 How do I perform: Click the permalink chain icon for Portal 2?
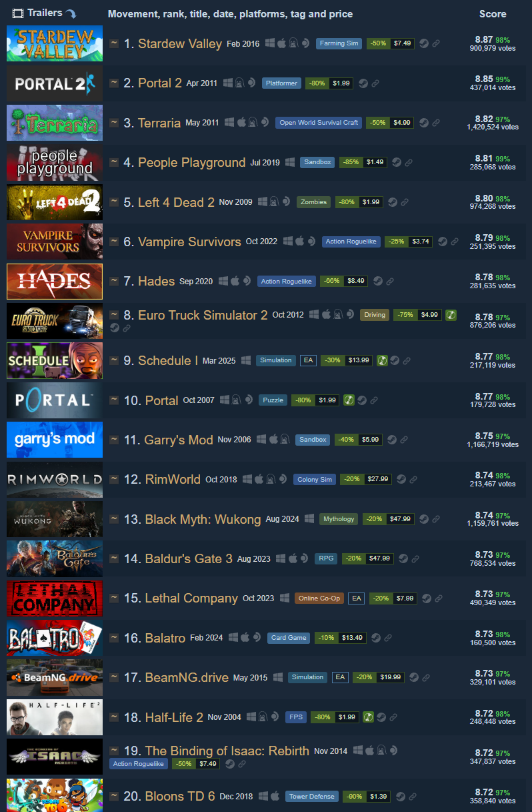tap(375, 83)
